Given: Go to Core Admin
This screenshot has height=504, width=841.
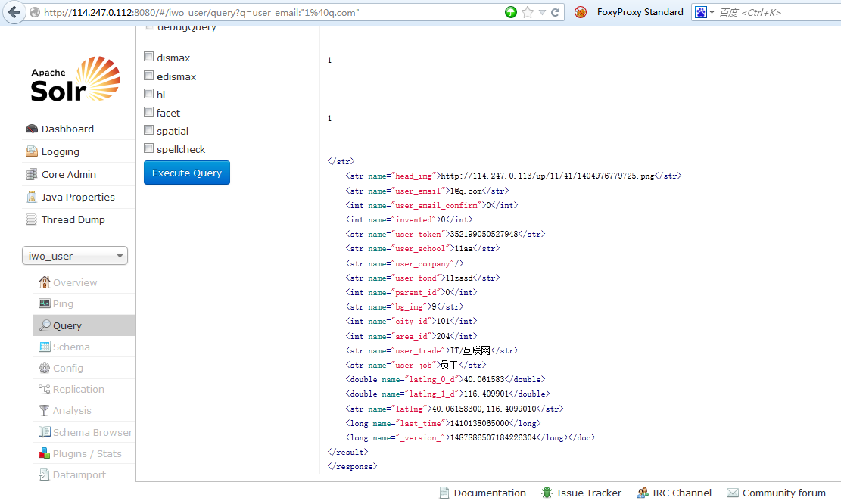Looking at the screenshot, I should click(69, 174).
